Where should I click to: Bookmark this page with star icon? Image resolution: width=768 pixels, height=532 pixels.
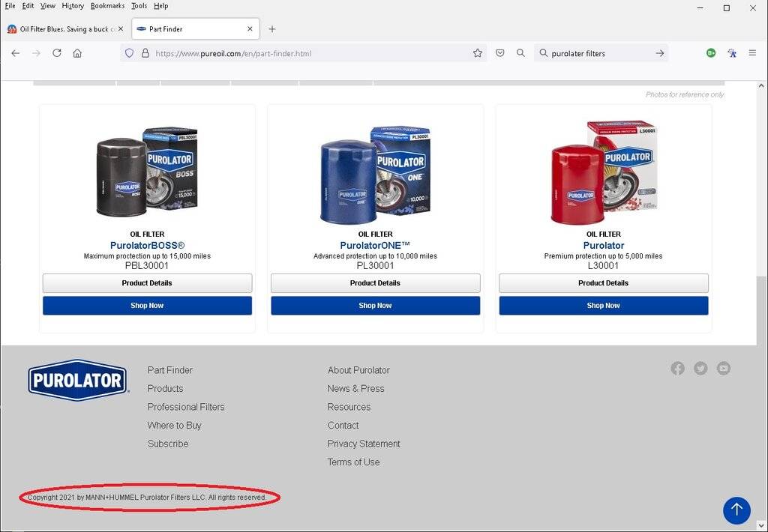click(477, 53)
